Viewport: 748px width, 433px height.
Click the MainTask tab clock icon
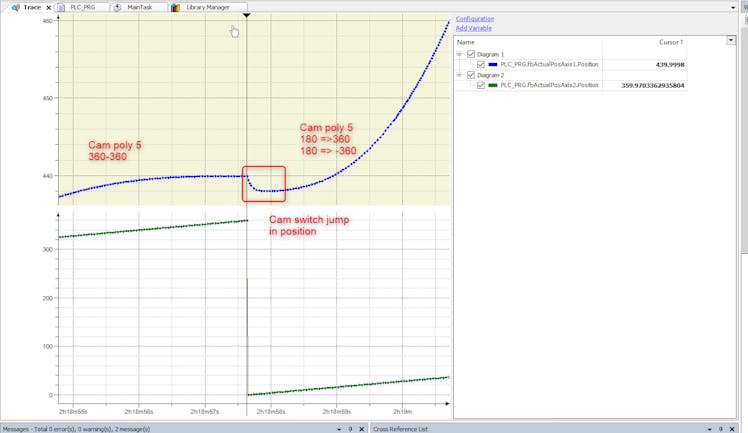click(x=118, y=7)
